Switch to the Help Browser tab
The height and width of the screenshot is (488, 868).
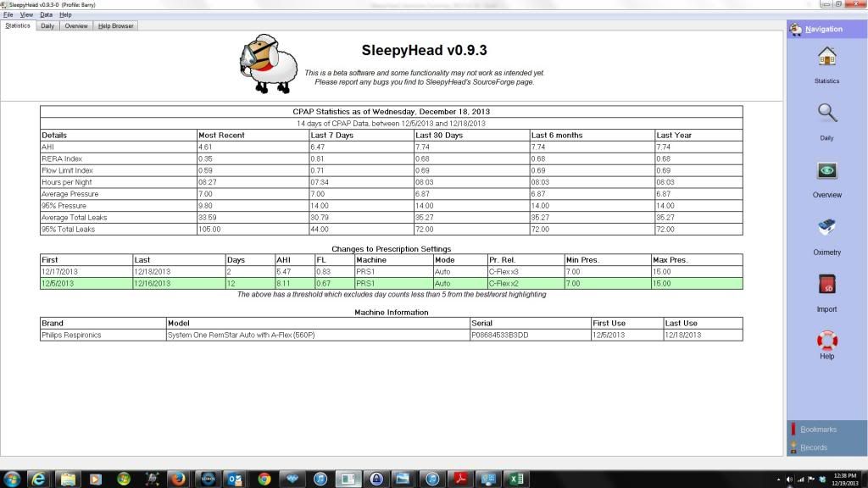[x=115, y=26]
